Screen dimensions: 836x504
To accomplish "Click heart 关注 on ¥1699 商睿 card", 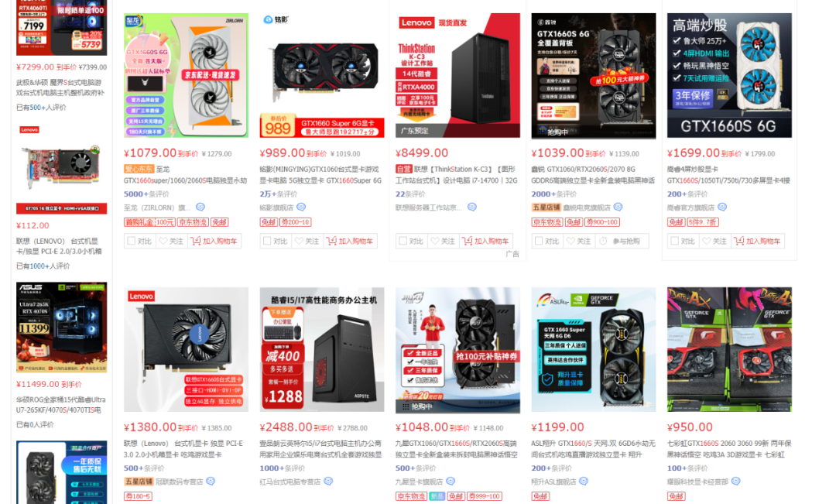I will [715, 241].
